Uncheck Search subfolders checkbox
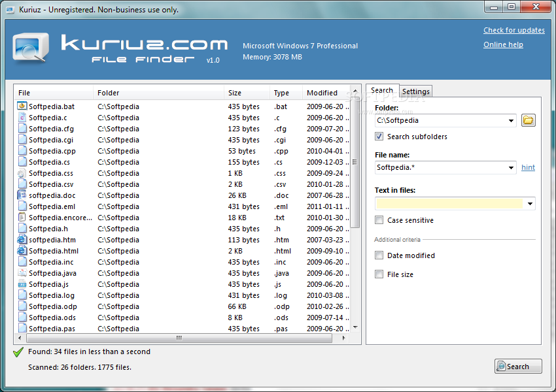This screenshot has height=392, width=556. [379, 137]
